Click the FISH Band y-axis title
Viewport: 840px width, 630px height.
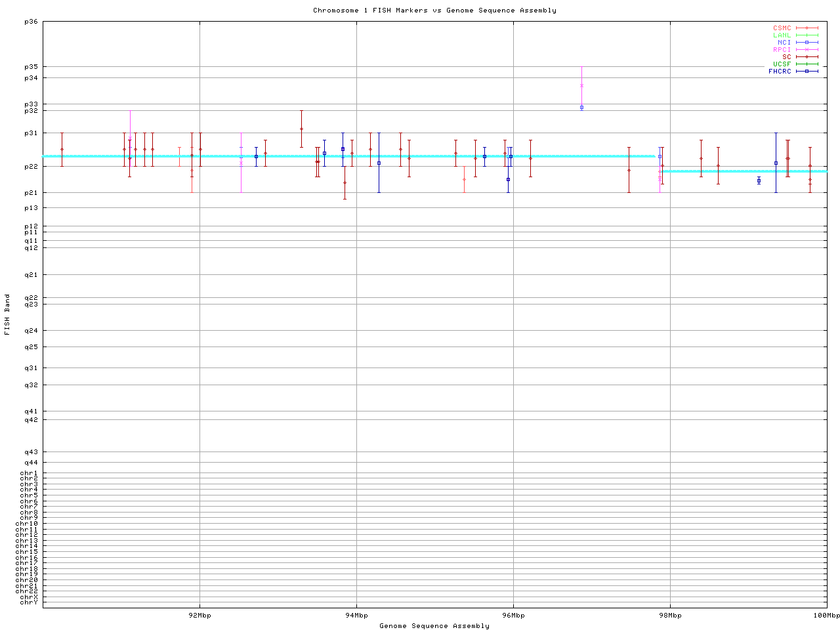[7, 314]
